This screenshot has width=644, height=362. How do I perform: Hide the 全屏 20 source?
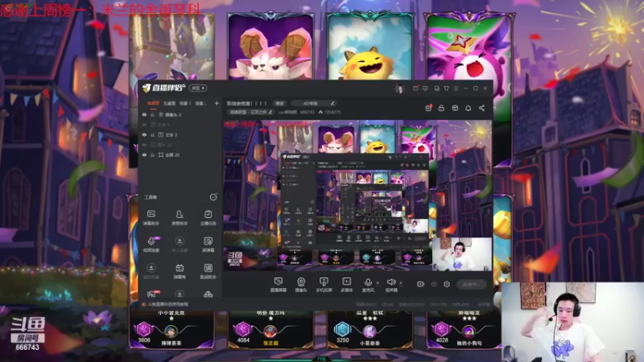144,154
